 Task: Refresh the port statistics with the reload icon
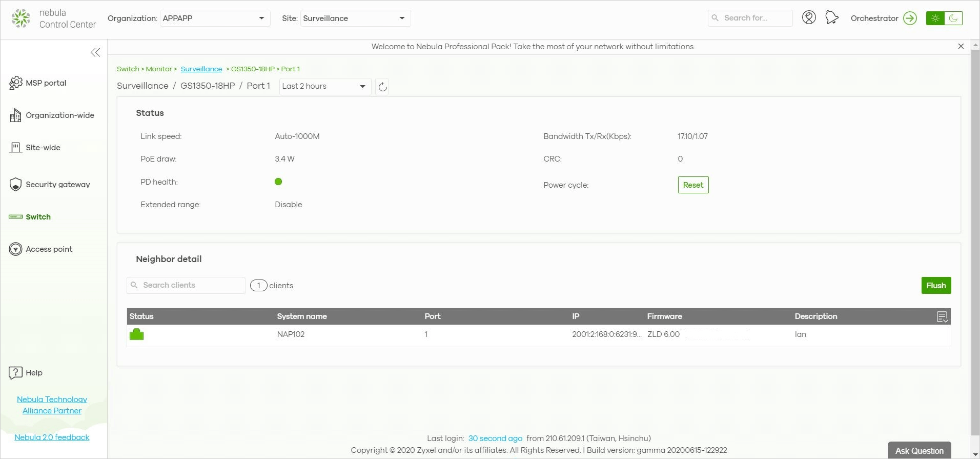tap(382, 87)
